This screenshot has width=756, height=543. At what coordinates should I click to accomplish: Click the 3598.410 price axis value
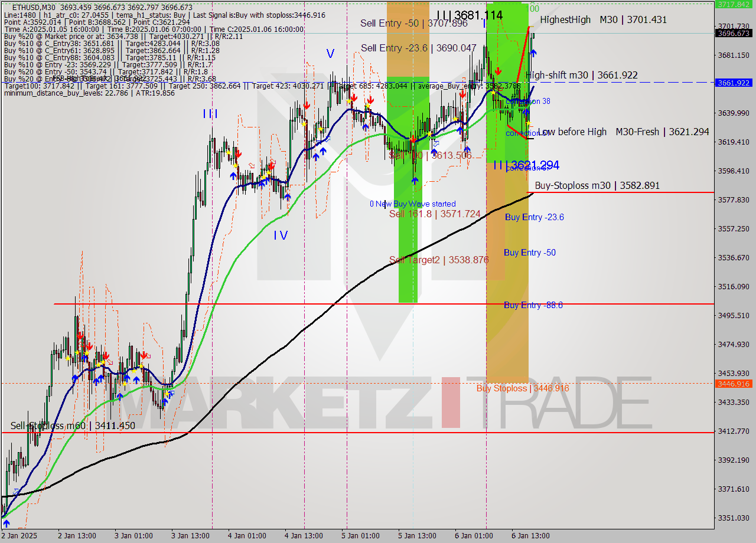click(733, 171)
